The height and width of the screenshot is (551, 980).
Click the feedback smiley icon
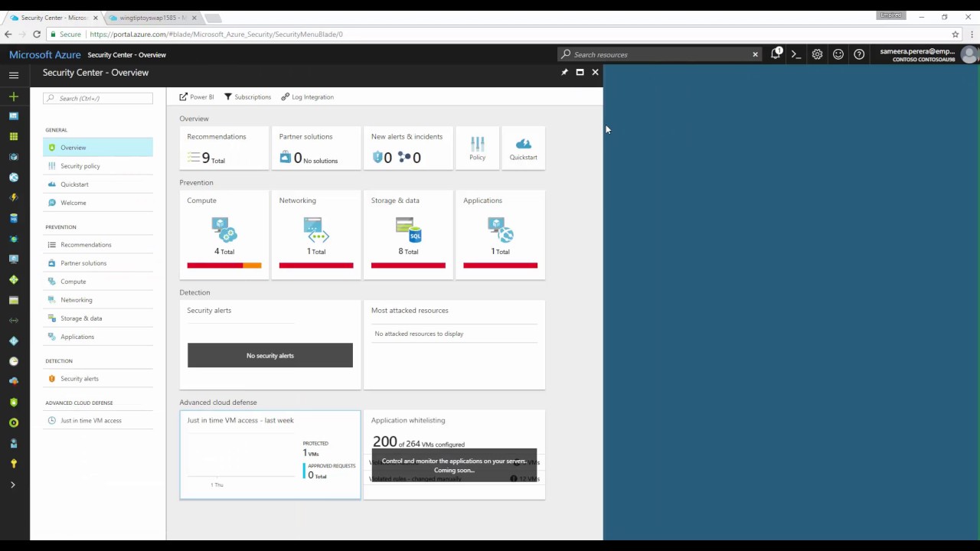click(838, 54)
